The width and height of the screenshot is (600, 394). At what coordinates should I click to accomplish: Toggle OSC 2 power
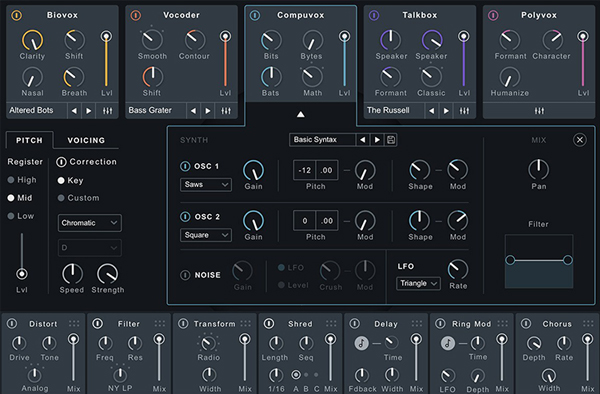coord(185,217)
